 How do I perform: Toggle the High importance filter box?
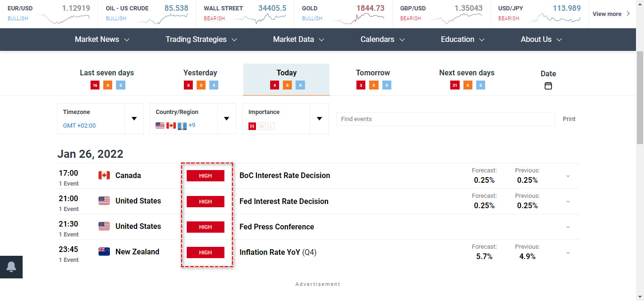pos(252,126)
